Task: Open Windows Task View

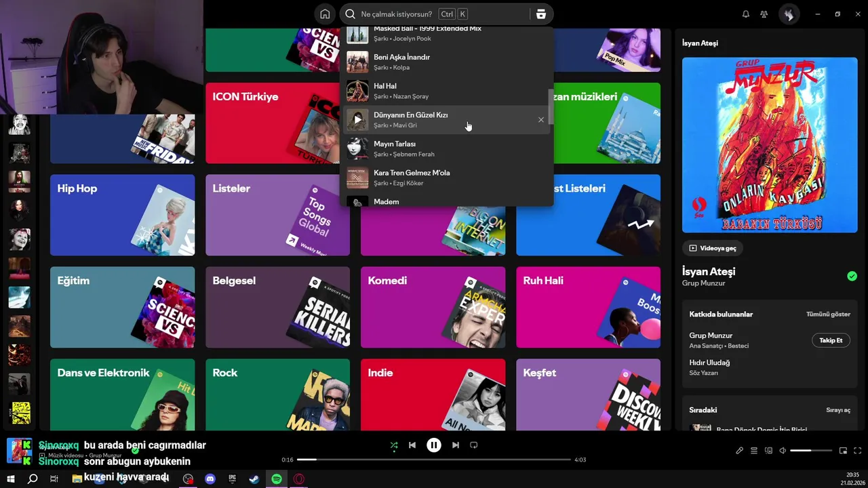Action: coord(54,479)
